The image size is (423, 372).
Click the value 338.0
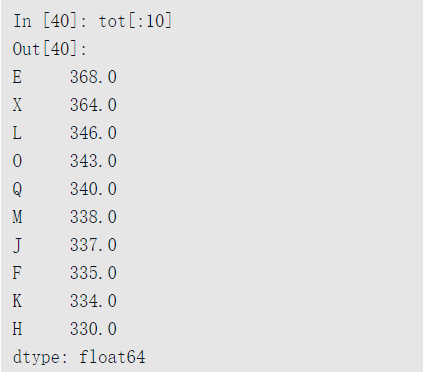click(x=93, y=217)
